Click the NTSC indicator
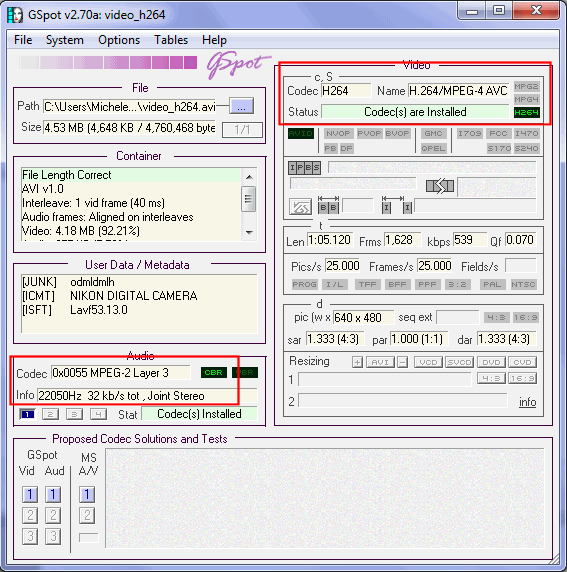This screenshot has height=572, width=567. point(523,284)
